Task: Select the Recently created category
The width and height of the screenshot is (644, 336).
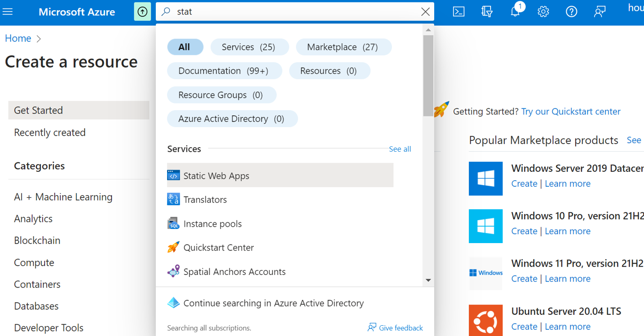Action: [50, 132]
